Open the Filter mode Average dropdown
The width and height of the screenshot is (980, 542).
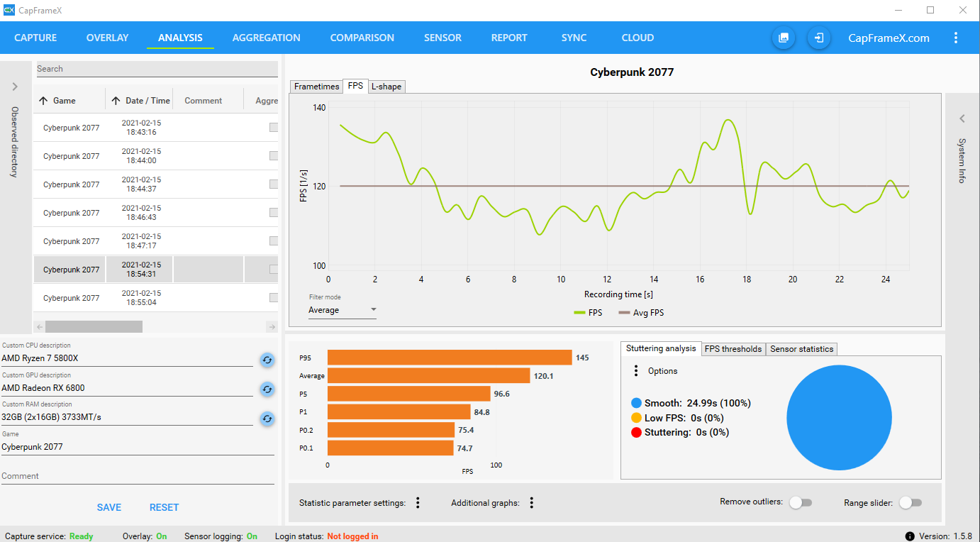(343, 310)
